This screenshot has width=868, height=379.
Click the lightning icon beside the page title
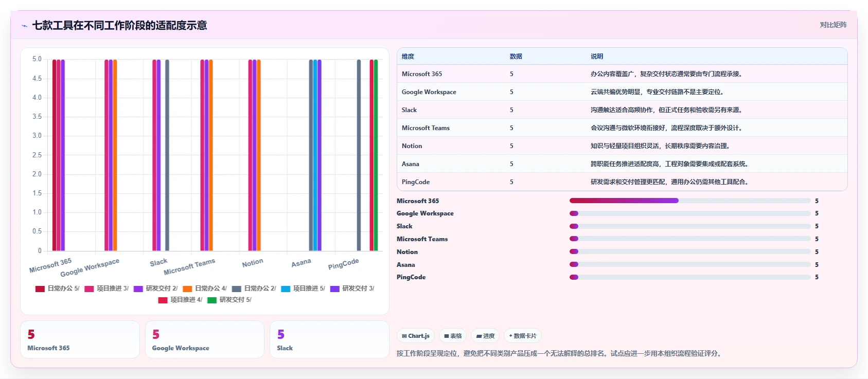click(24, 26)
